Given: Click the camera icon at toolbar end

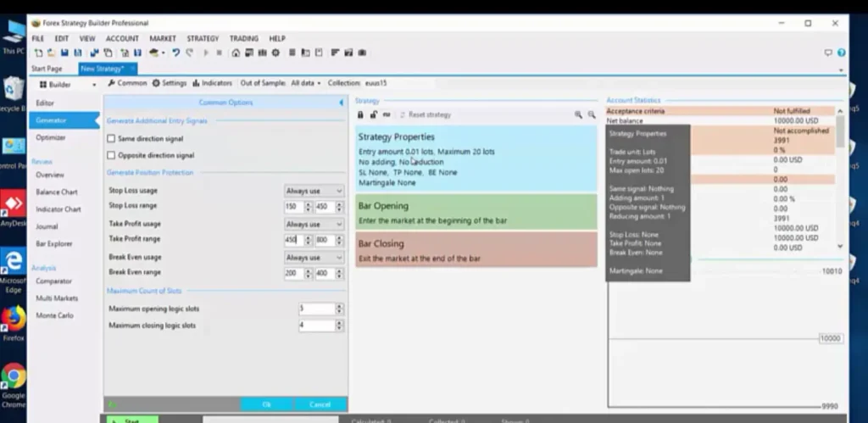Looking at the screenshot, I should (362, 53).
